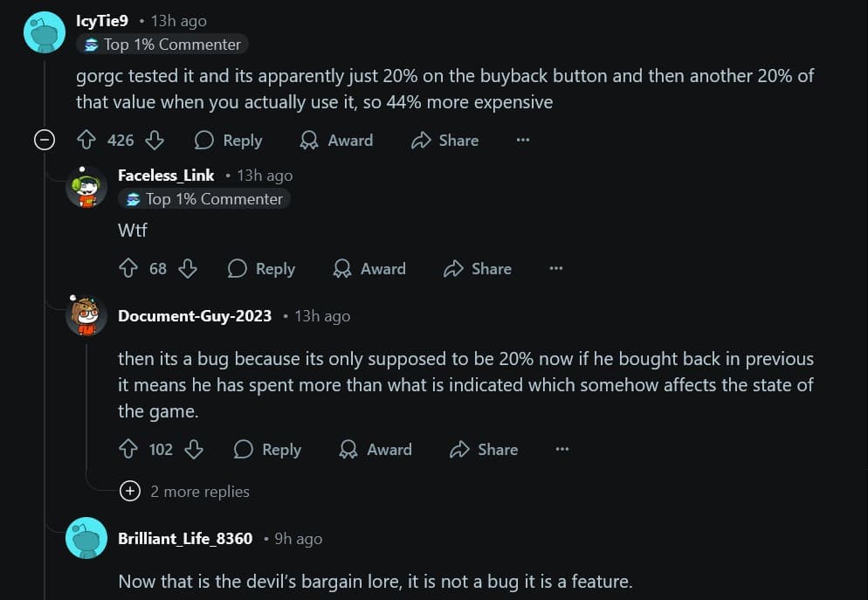The image size is (868, 600).
Task: Click Brilliant_Life_8360's avatar image
Action: [x=86, y=538]
